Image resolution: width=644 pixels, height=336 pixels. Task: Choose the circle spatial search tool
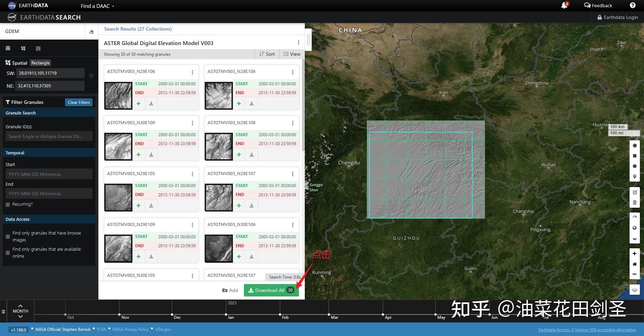[x=635, y=166]
